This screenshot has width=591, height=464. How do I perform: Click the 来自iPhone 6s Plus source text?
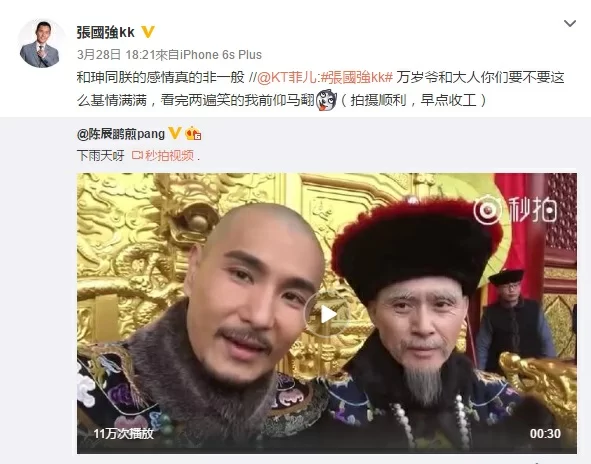(208, 55)
